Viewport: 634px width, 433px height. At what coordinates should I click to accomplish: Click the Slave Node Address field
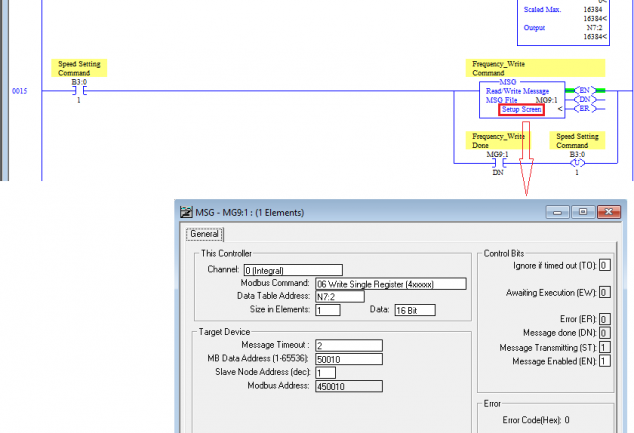tap(325, 372)
